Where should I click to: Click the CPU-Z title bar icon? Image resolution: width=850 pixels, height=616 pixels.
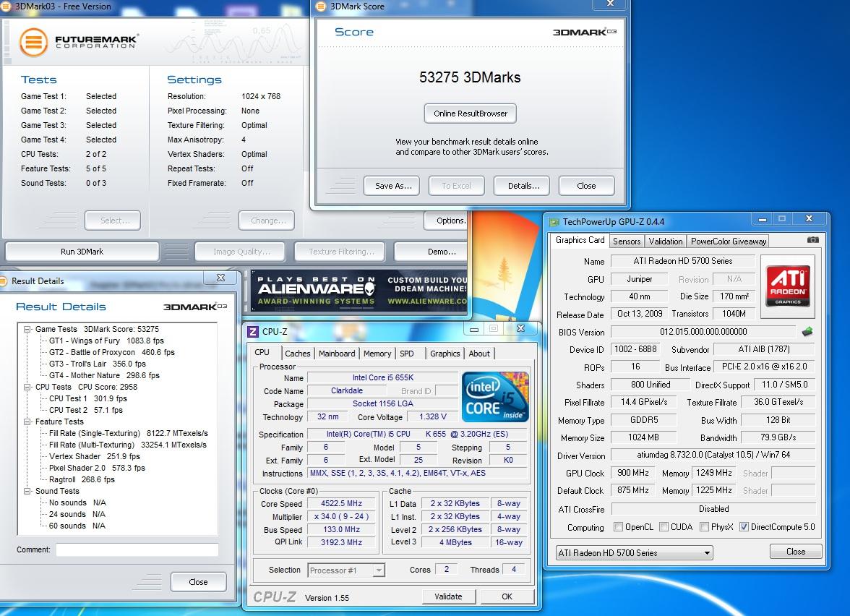[253, 331]
